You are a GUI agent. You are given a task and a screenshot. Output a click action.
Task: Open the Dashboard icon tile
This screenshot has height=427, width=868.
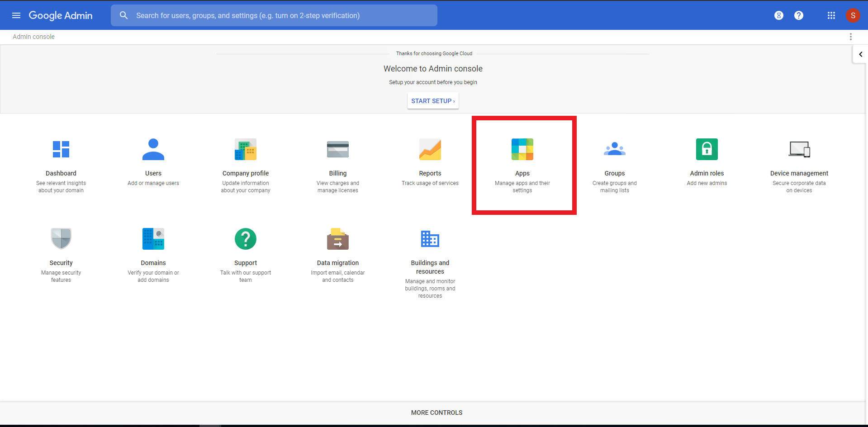coord(61,149)
